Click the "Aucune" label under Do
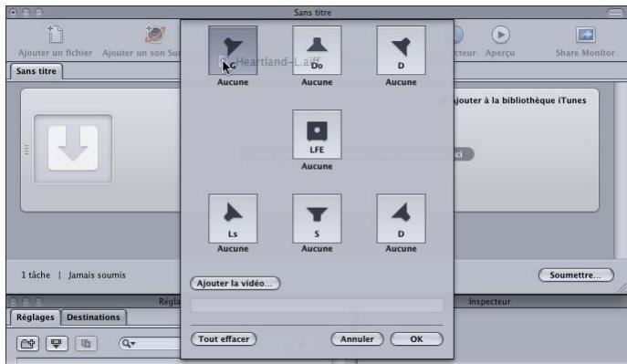The width and height of the screenshot is (627, 364). [317, 82]
